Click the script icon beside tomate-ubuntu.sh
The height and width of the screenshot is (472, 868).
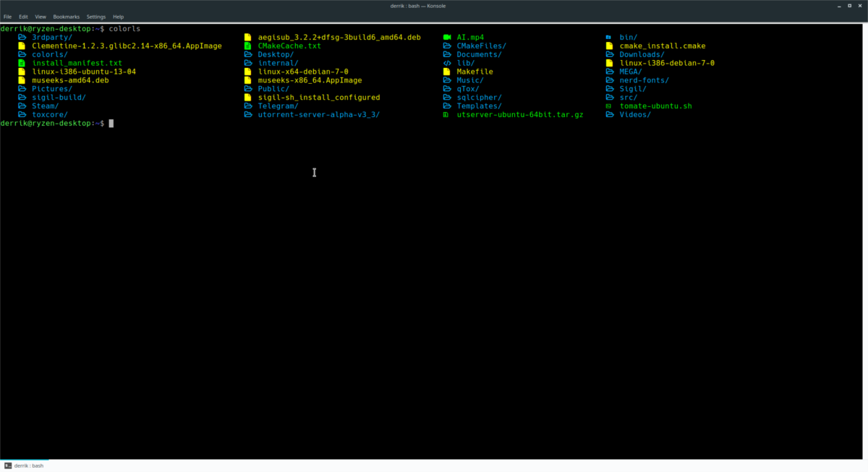[x=609, y=106]
